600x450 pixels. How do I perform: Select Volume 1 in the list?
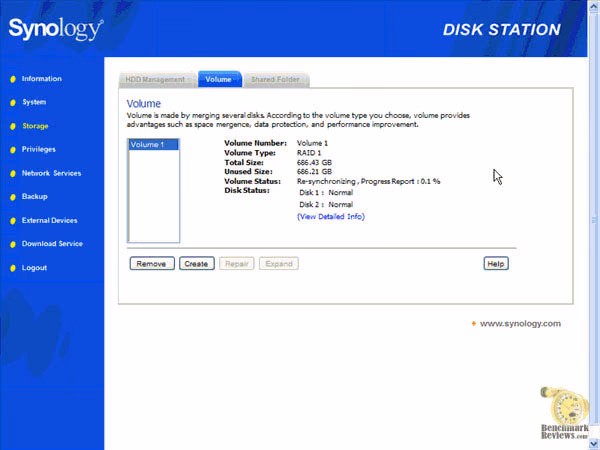(153, 145)
